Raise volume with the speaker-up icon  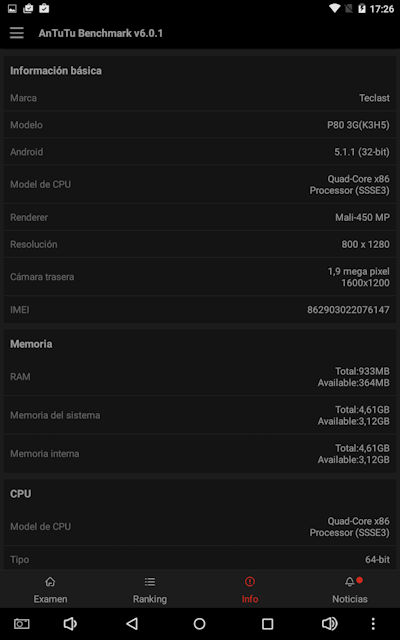pos(329,623)
